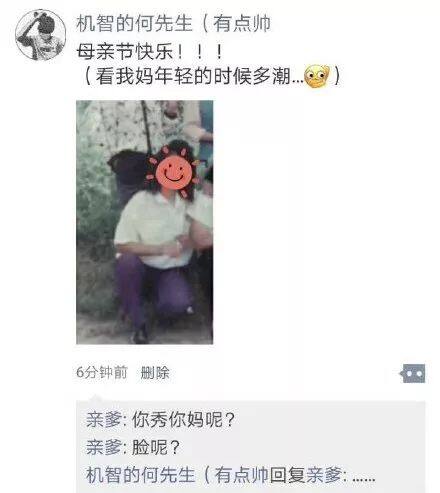
Task: Select the …… reply text in the last comment
Action: click(364, 479)
